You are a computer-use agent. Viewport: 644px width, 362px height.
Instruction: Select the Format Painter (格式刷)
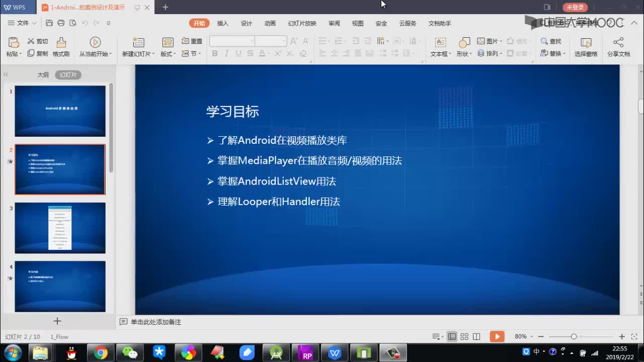click(x=61, y=47)
